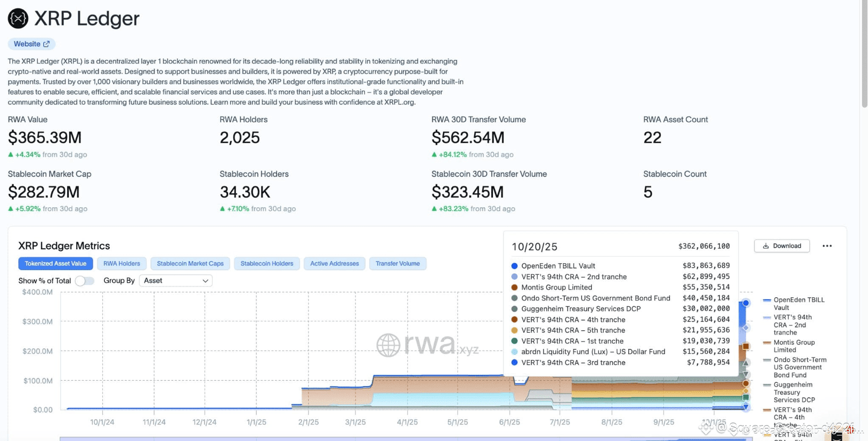The height and width of the screenshot is (441, 868).
Task: Open the Stablecoin Holders tab
Action: [x=266, y=264]
